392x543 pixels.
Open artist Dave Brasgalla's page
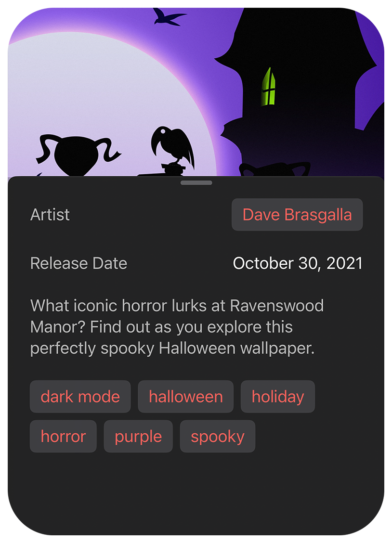pyautogui.click(x=297, y=215)
